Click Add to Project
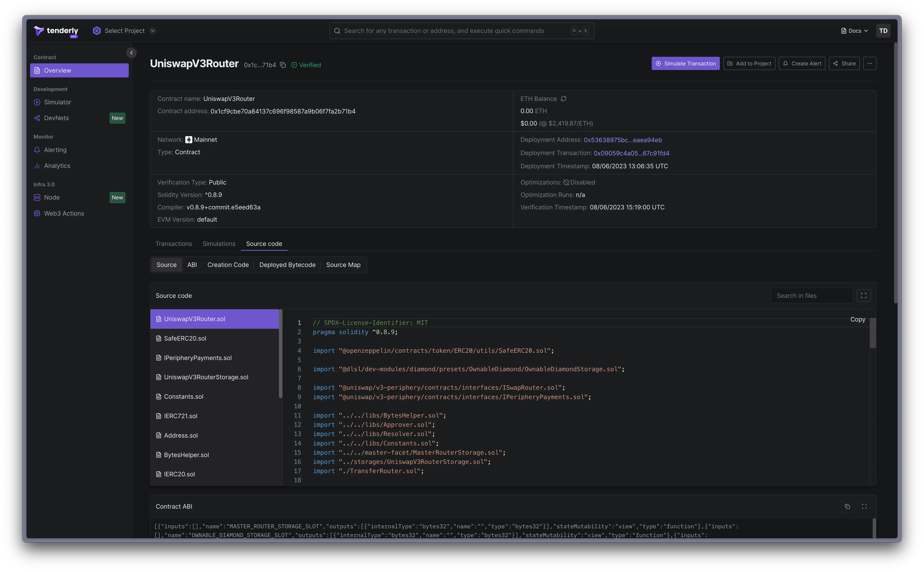 [749, 63]
